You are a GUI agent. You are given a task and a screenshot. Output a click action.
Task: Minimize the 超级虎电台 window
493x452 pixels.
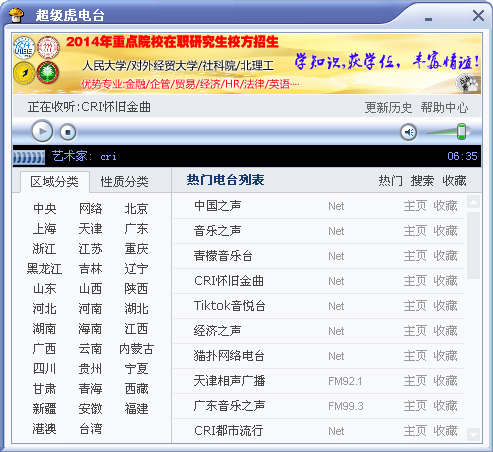(428, 19)
